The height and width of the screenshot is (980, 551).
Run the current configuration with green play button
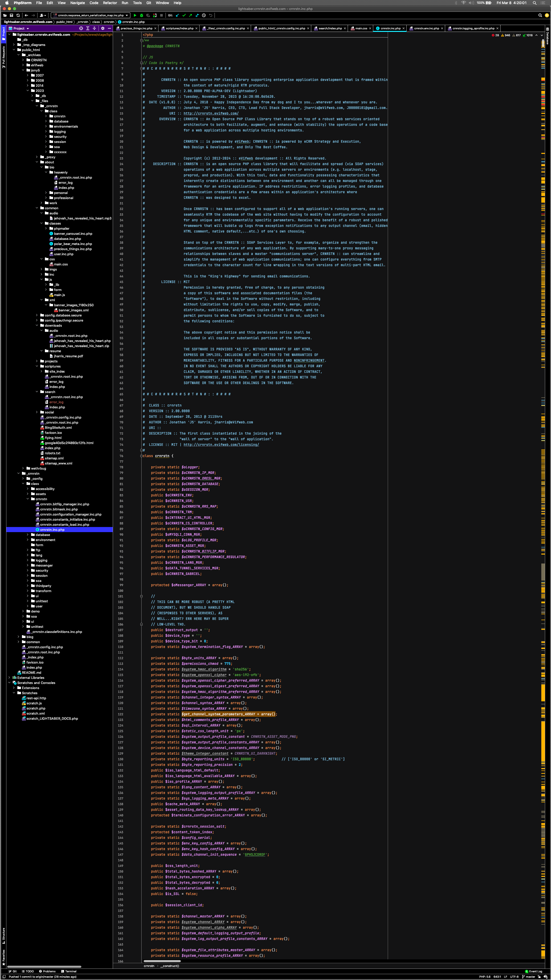point(135,16)
